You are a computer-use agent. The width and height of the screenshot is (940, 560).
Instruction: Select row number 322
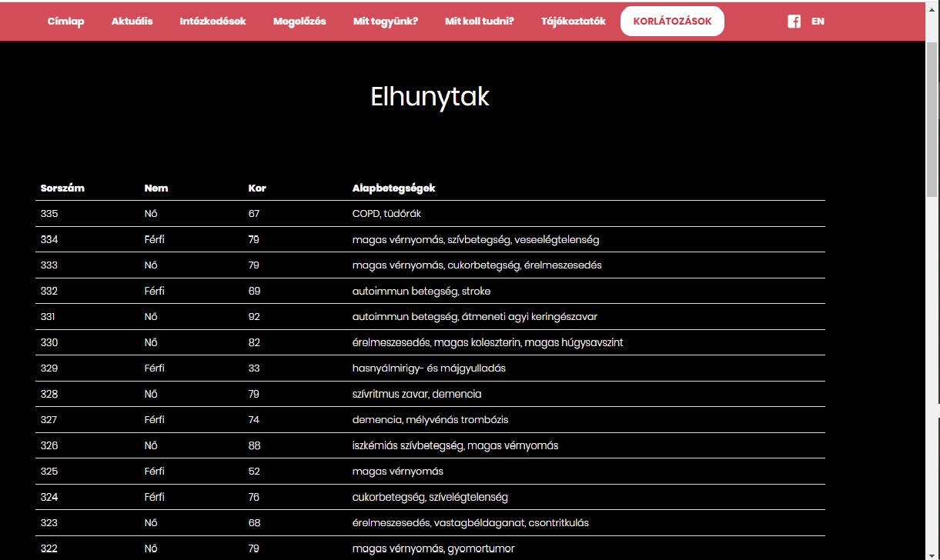[49, 548]
